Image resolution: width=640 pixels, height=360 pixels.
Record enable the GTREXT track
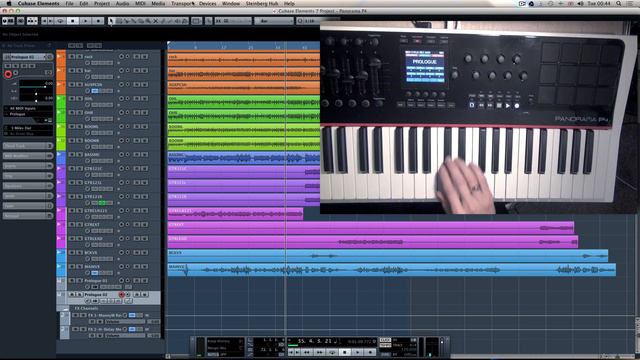[x=121, y=224]
